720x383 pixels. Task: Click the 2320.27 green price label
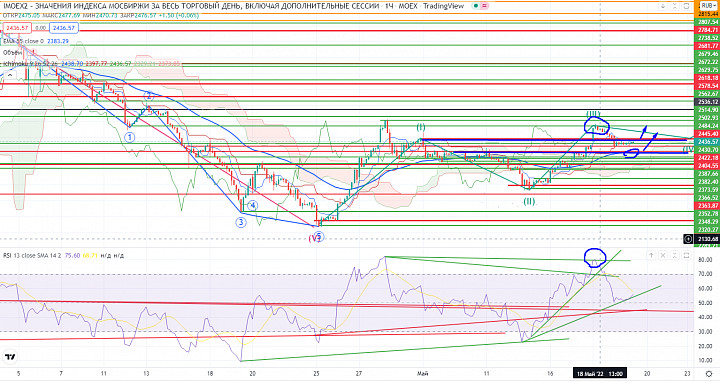708,230
